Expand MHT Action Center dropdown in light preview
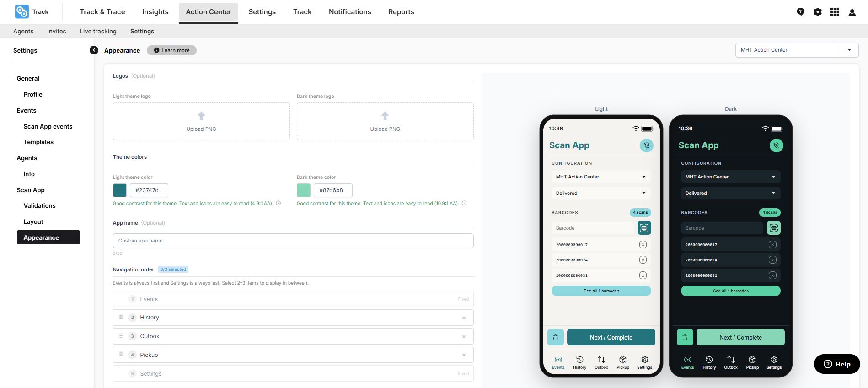Image resolution: width=868 pixels, height=388 pixels. (x=601, y=177)
